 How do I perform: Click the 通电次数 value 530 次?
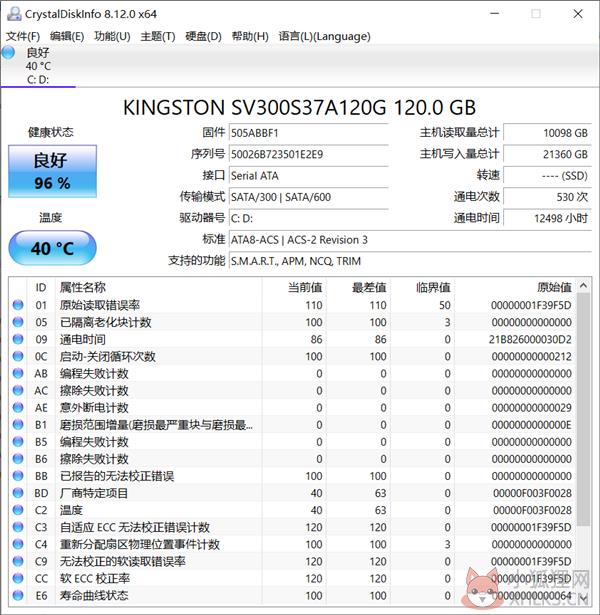tap(547, 197)
